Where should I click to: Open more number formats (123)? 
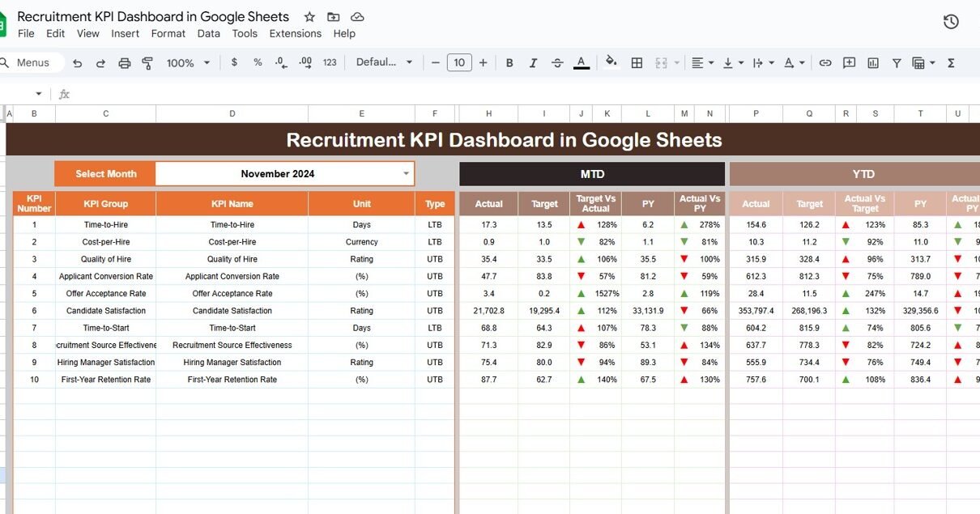point(330,62)
